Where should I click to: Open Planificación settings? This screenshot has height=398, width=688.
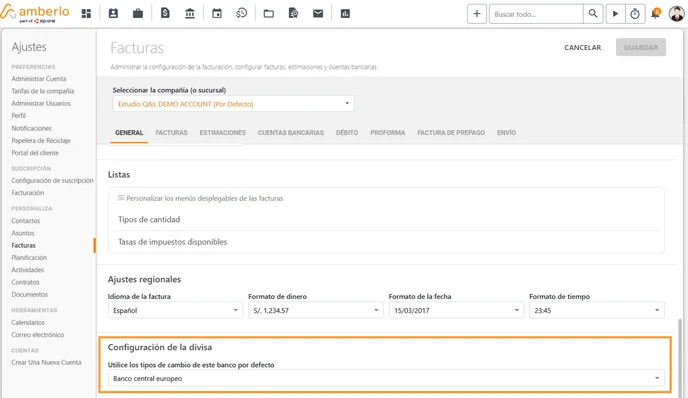(29, 258)
